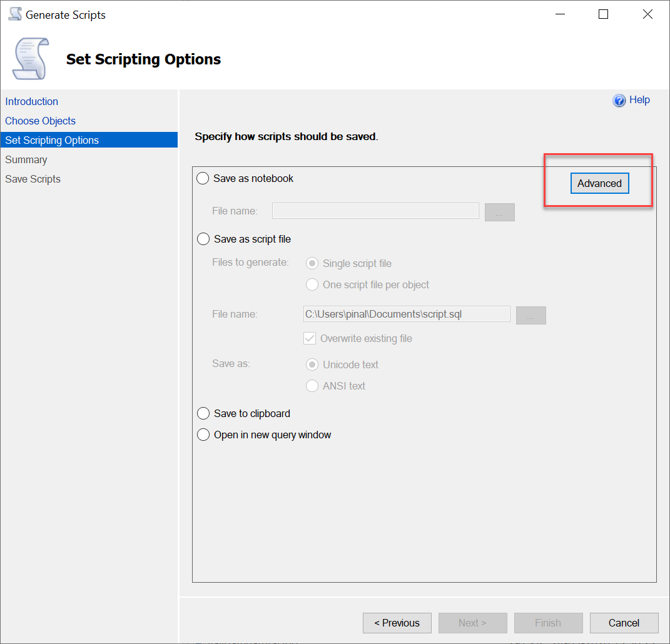Select the Set Scripting Options step
670x644 pixels.
pos(89,140)
